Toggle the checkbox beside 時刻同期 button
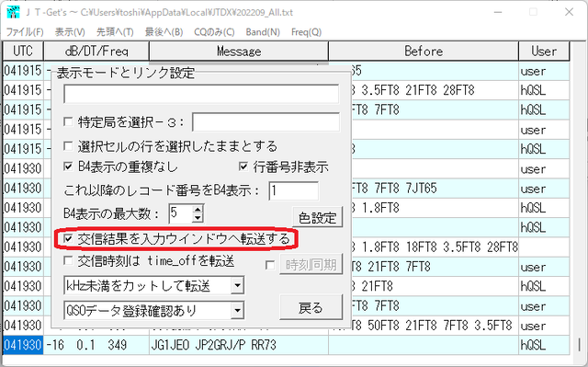The image size is (588, 367). pyautogui.click(x=269, y=265)
